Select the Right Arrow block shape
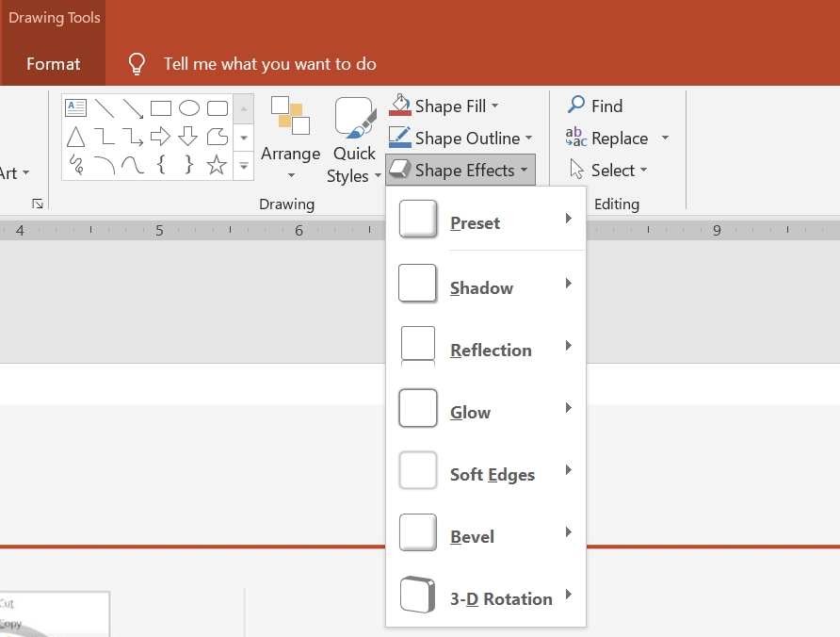Viewport: 840px width, 637px height. (x=161, y=138)
